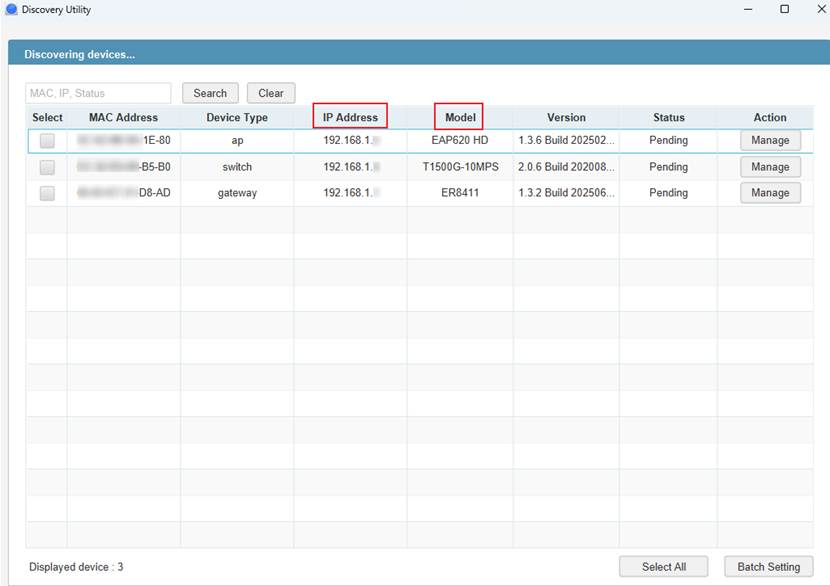Select the T1500G-10MPS switch checkbox
This screenshot has width=830, height=586.
pos(47,167)
